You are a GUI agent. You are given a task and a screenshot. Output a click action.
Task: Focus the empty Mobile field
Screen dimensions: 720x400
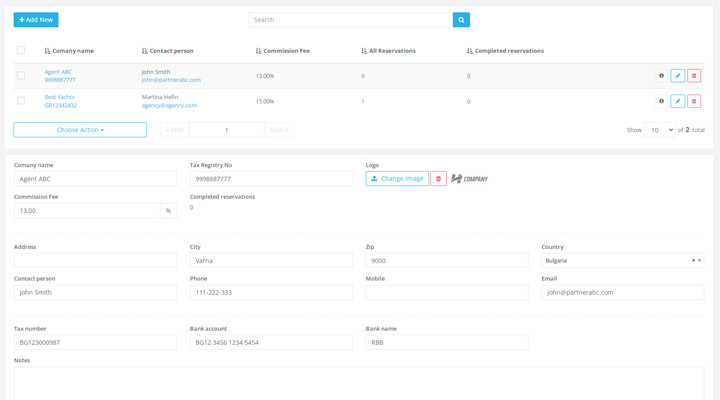[x=447, y=292]
